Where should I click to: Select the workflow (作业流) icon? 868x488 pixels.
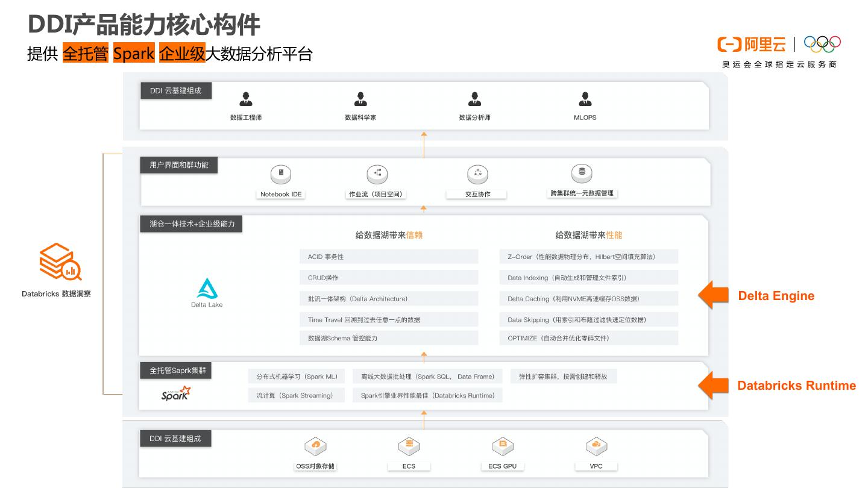pyautogui.click(x=377, y=175)
